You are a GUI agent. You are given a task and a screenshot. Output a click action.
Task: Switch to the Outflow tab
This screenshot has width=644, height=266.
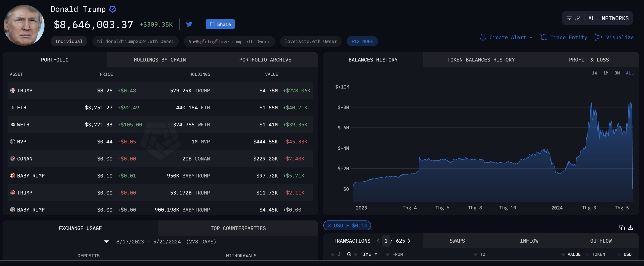(x=601, y=240)
